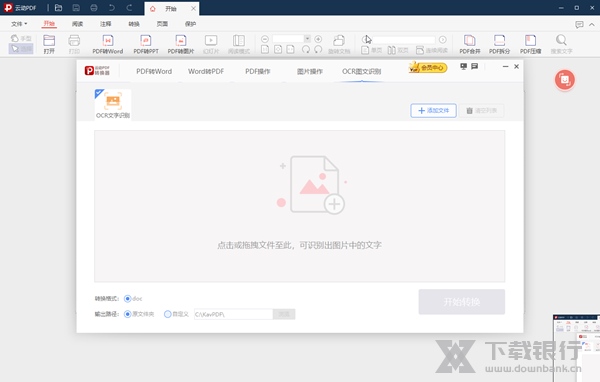
Task: Click the screen icon beside VIP badge
Action: (464, 67)
